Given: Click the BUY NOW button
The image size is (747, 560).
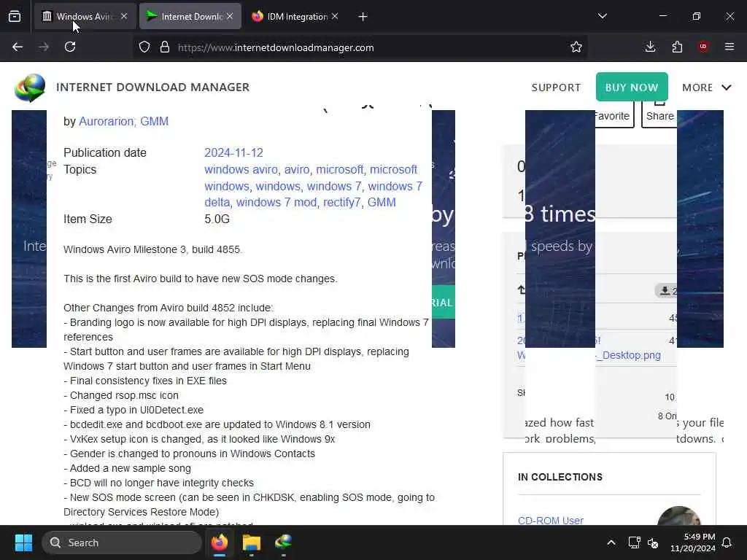Looking at the screenshot, I should point(632,87).
